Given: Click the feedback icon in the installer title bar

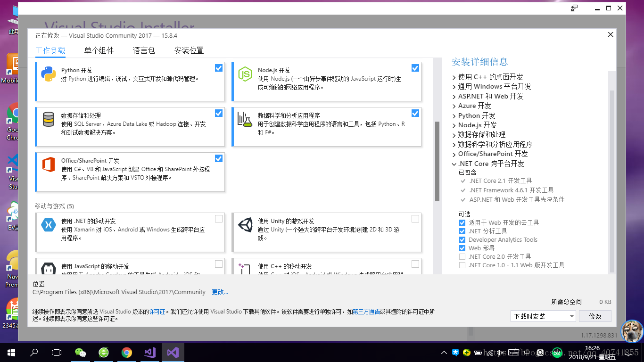Looking at the screenshot, I should (x=574, y=8).
